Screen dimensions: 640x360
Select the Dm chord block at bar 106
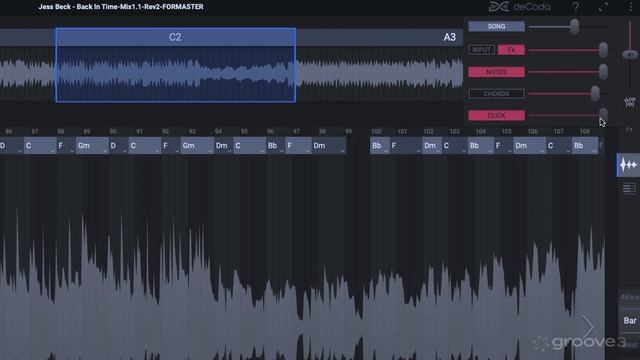tap(529, 146)
